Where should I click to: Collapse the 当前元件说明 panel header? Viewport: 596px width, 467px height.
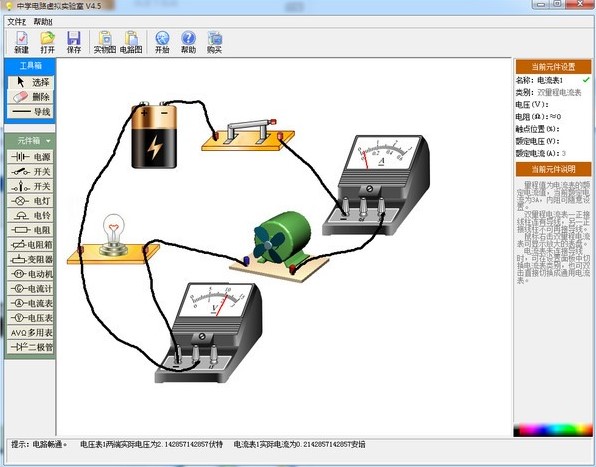(553, 169)
